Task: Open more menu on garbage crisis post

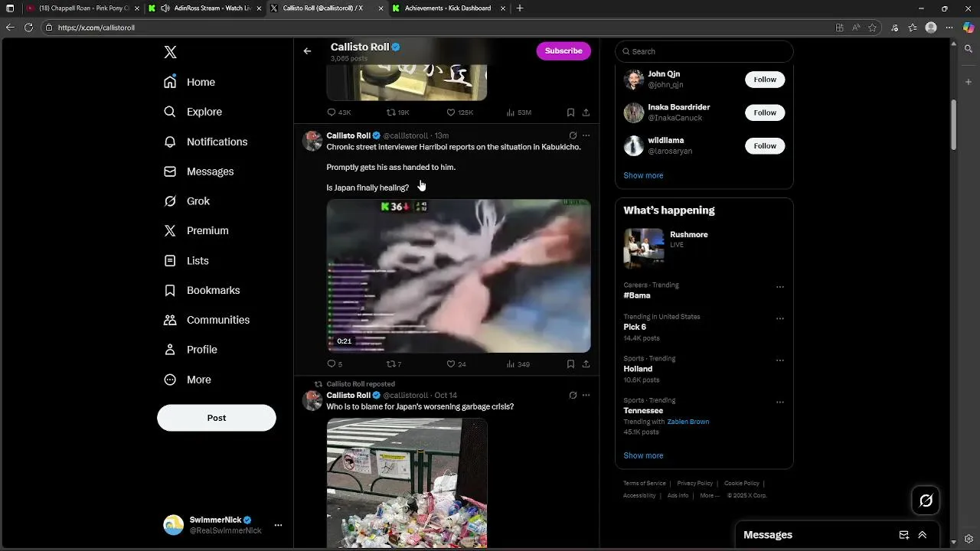Action: pos(586,396)
